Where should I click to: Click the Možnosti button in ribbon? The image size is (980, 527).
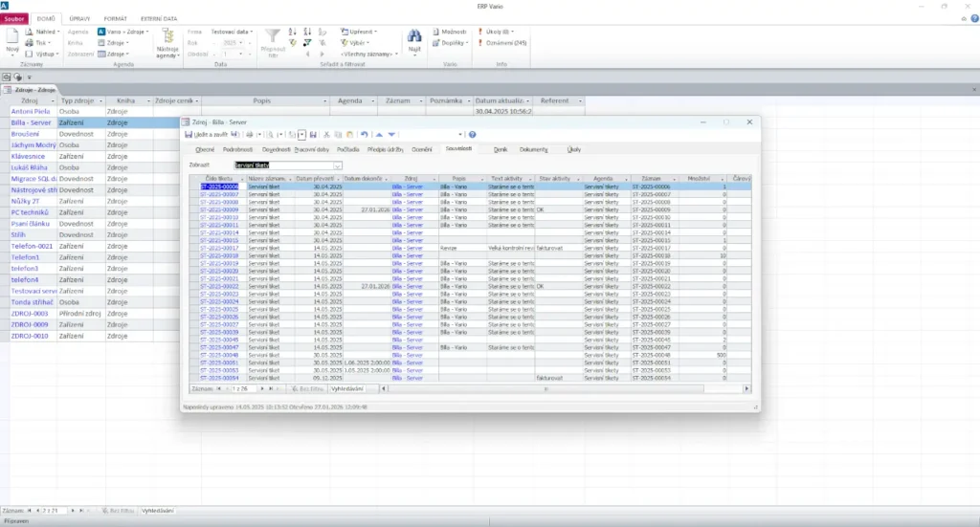(x=453, y=32)
